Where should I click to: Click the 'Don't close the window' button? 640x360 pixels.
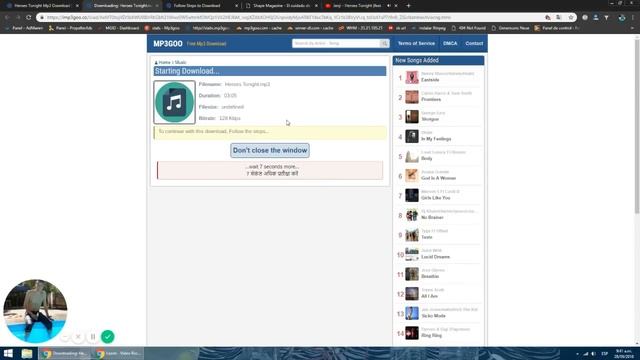(x=270, y=150)
